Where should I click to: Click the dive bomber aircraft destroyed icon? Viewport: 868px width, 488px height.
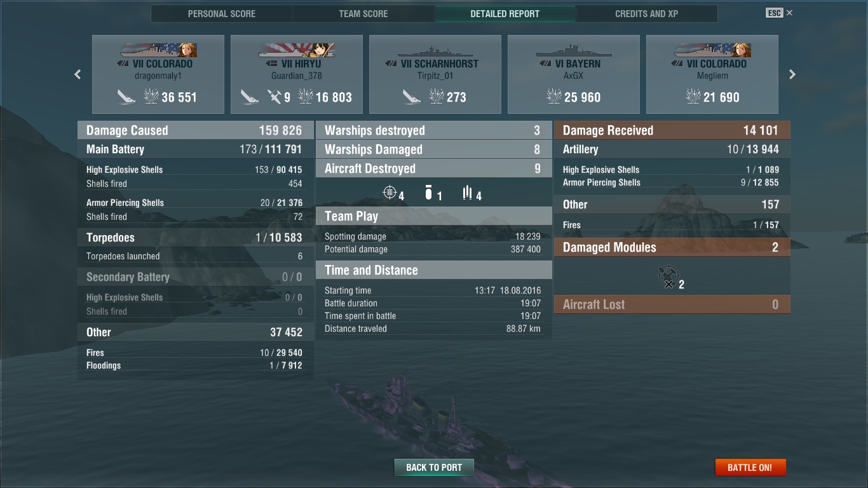tap(429, 193)
